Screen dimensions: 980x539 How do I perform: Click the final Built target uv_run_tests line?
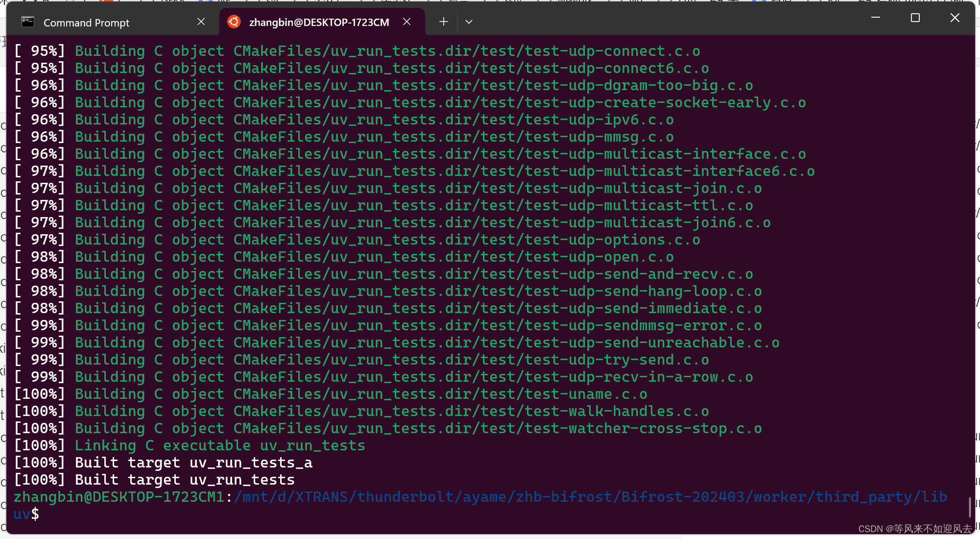click(154, 480)
